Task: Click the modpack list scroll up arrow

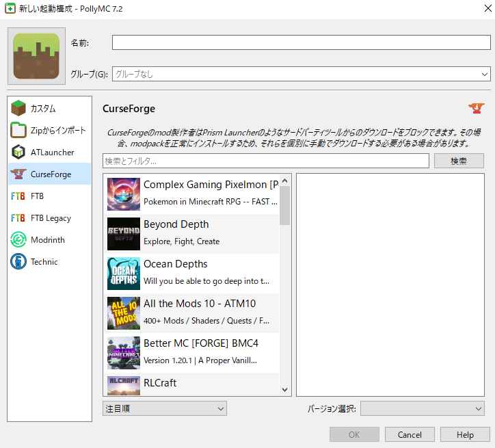Action: [284, 181]
